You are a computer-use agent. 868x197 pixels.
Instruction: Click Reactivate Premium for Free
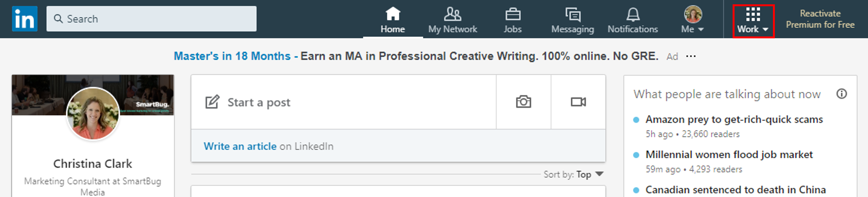point(820,19)
